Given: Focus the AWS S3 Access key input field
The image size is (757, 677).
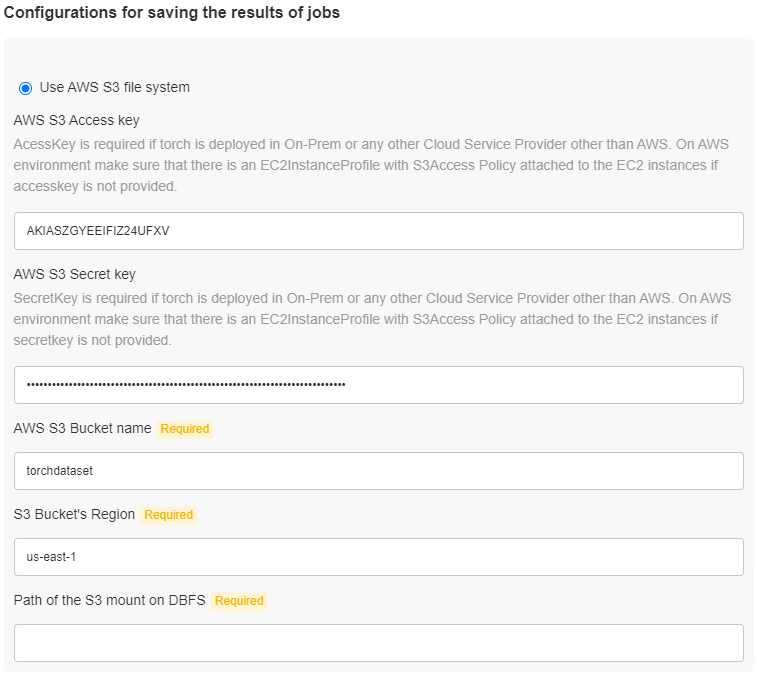Looking at the screenshot, I should click(378, 231).
